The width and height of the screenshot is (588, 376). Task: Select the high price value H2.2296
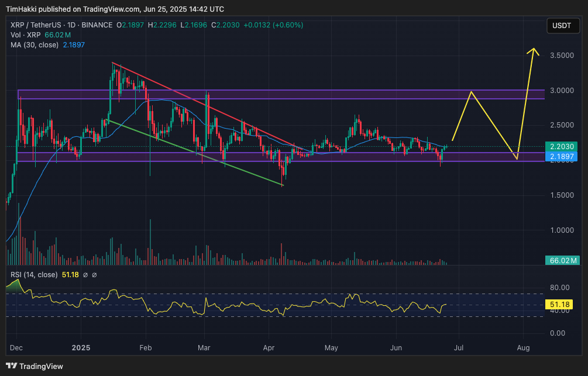tap(162, 25)
